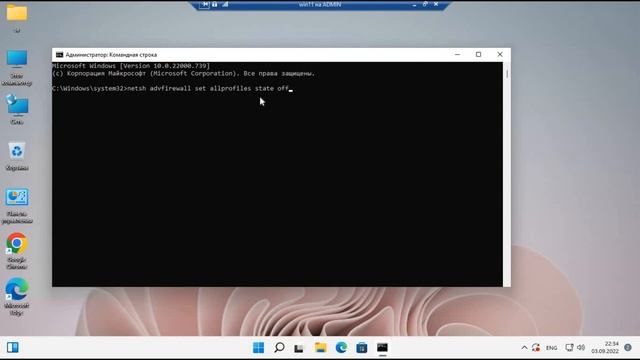
Task: Open the Widgets panel on the taskbar
Action: point(13,347)
